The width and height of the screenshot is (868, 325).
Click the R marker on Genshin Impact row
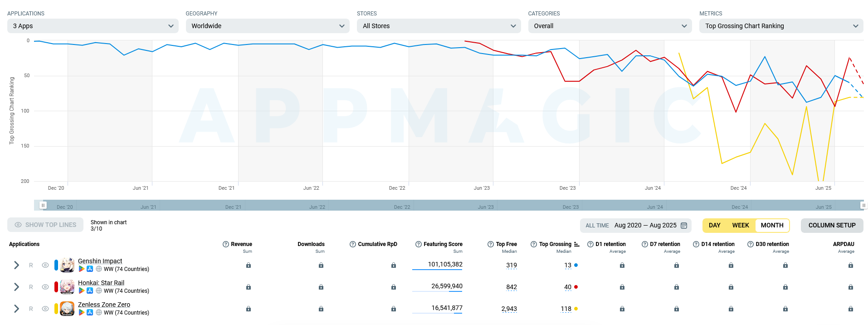(x=31, y=265)
